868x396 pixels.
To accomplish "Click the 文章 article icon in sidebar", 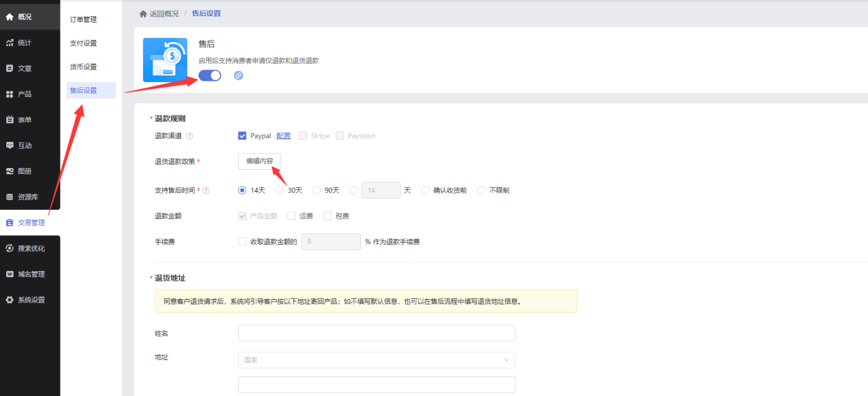I will pos(10,68).
